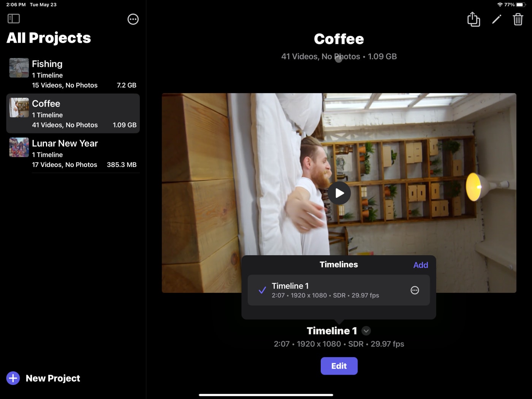Tap the Fishing project thumbnail
Image resolution: width=532 pixels, height=399 pixels.
pyautogui.click(x=19, y=68)
